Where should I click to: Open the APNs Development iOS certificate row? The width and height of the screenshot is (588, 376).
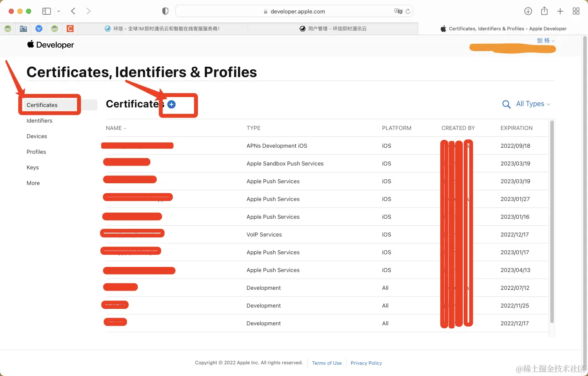[326, 146]
